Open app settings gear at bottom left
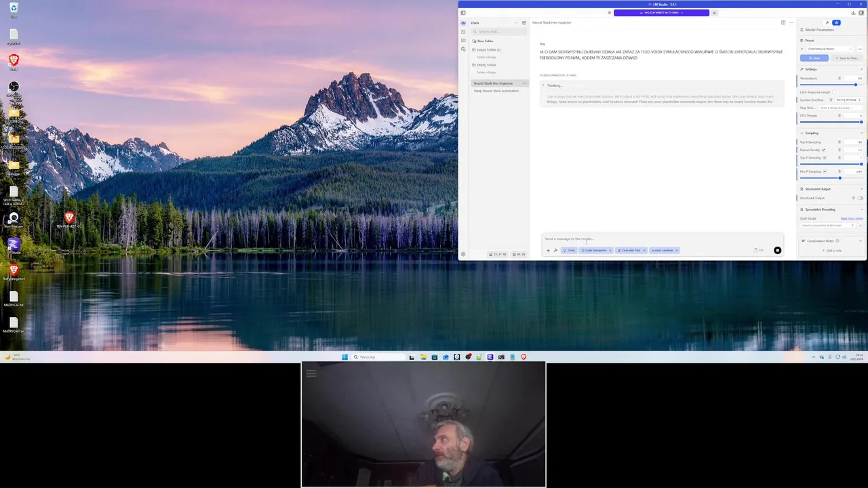The image size is (868, 488). coord(463,254)
